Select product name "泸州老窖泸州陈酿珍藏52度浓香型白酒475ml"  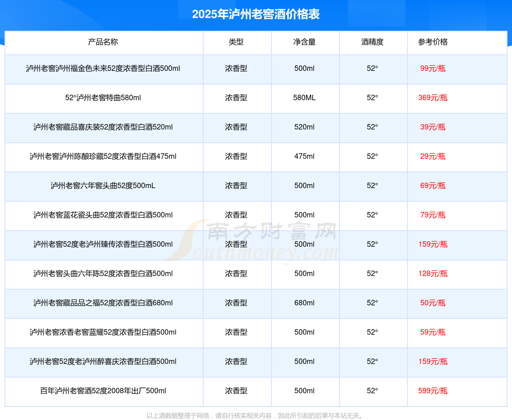[x=103, y=157]
